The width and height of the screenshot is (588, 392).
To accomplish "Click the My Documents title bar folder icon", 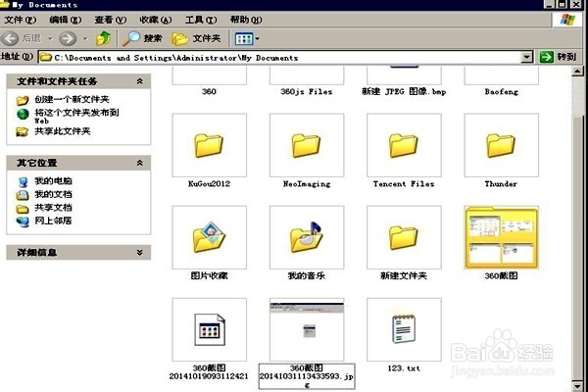I will click(5, 4).
